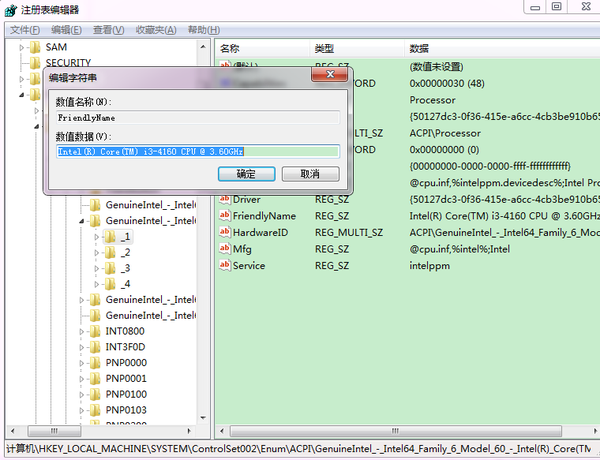The image size is (600, 460).
Task: Click the HardwareID value string icon
Action: point(225,232)
